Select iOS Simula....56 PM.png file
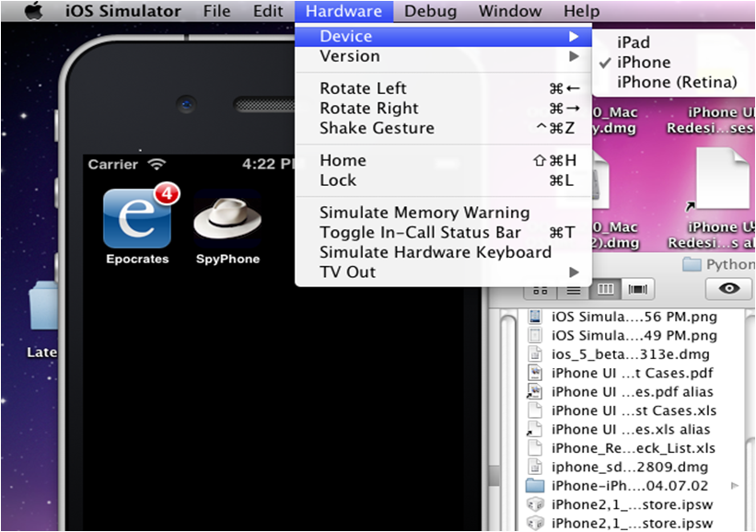 pyautogui.click(x=634, y=317)
